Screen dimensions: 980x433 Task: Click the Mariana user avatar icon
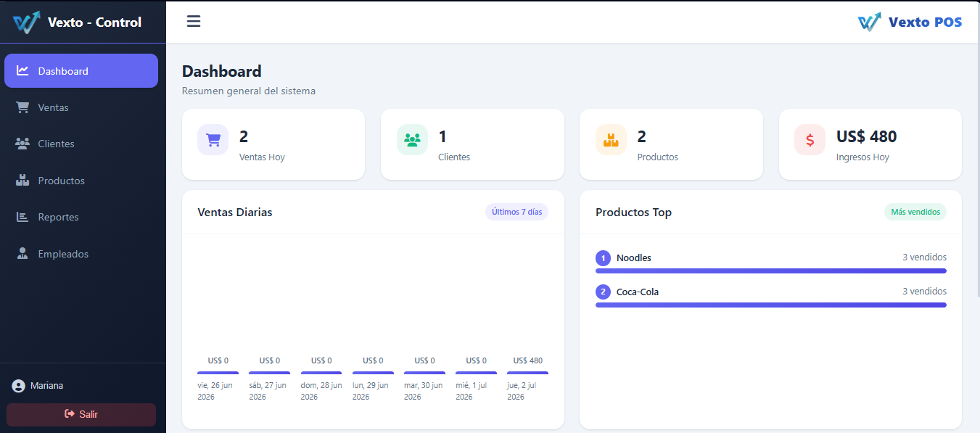coord(19,386)
